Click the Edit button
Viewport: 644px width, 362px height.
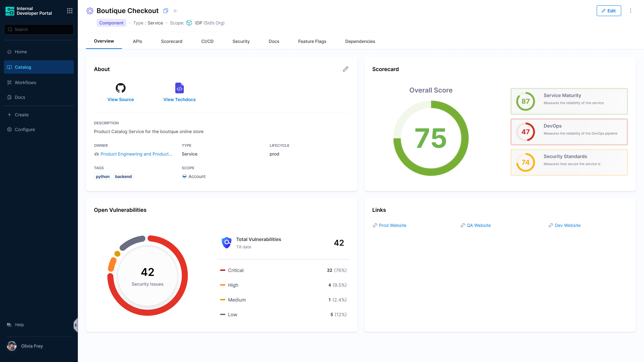608,11
